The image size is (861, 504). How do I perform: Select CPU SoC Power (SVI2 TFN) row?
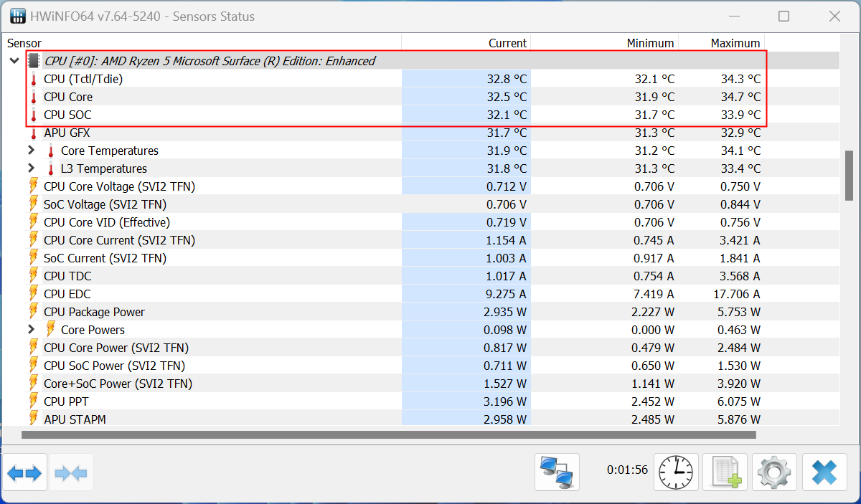click(114, 366)
